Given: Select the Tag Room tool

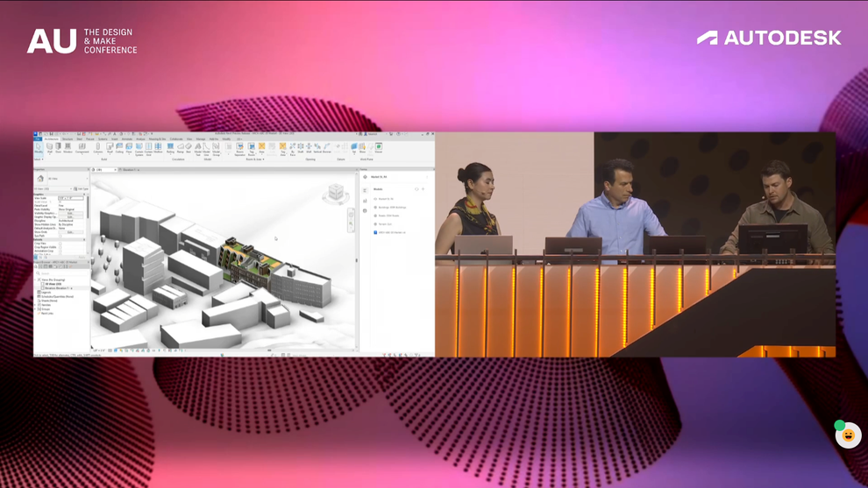Looking at the screenshot, I should pos(252,150).
